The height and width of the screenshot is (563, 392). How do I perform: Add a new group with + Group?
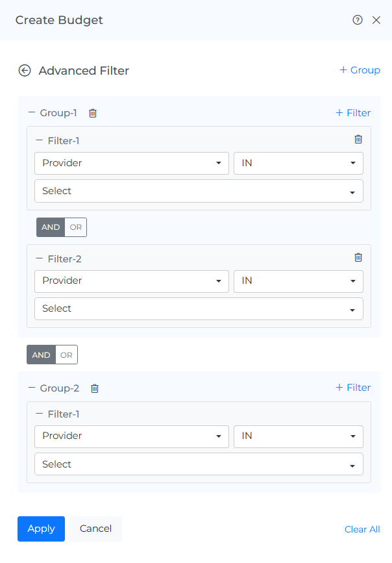(x=360, y=70)
